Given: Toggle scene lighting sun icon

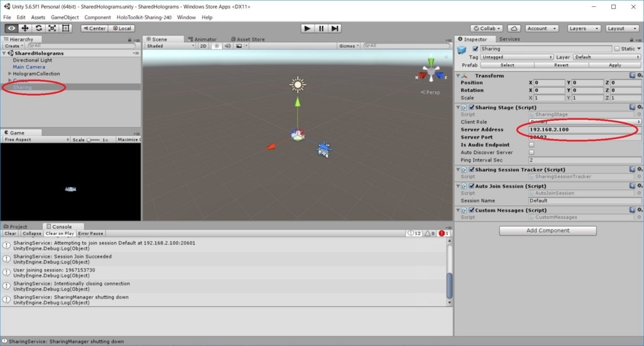Looking at the screenshot, I should (216, 46).
